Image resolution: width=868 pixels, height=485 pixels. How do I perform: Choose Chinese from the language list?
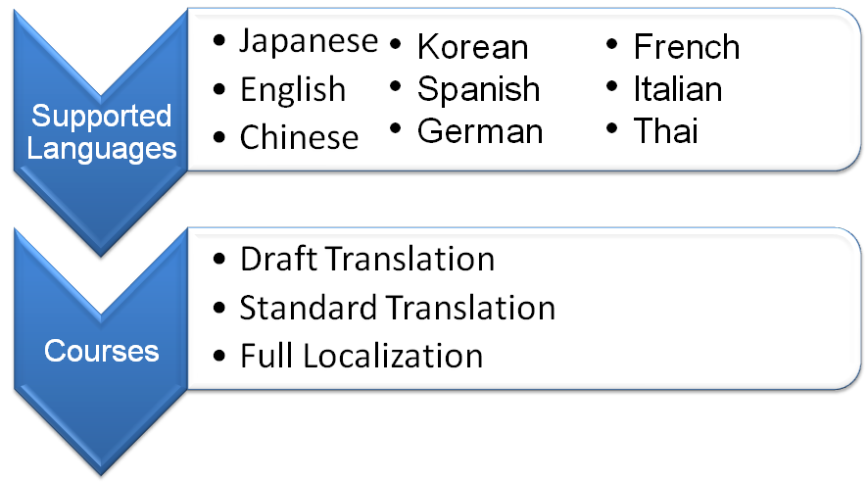pyautogui.click(x=299, y=137)
